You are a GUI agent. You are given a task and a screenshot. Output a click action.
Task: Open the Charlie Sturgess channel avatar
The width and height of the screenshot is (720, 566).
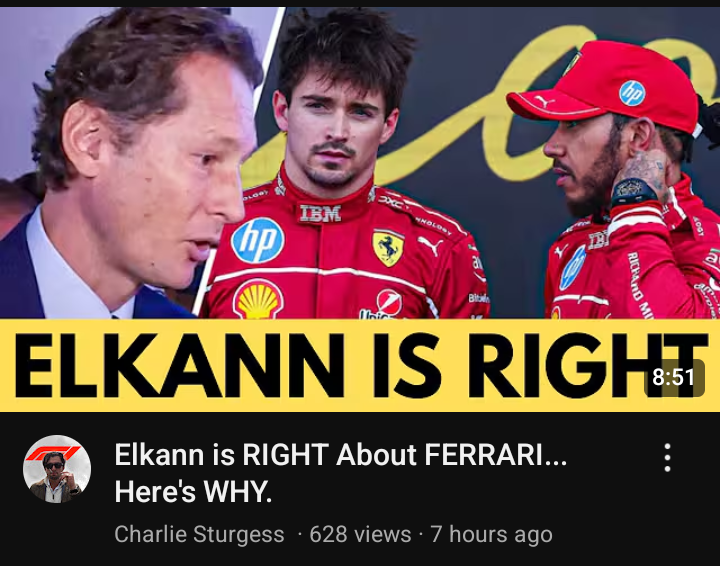click(x=57, y=469)
